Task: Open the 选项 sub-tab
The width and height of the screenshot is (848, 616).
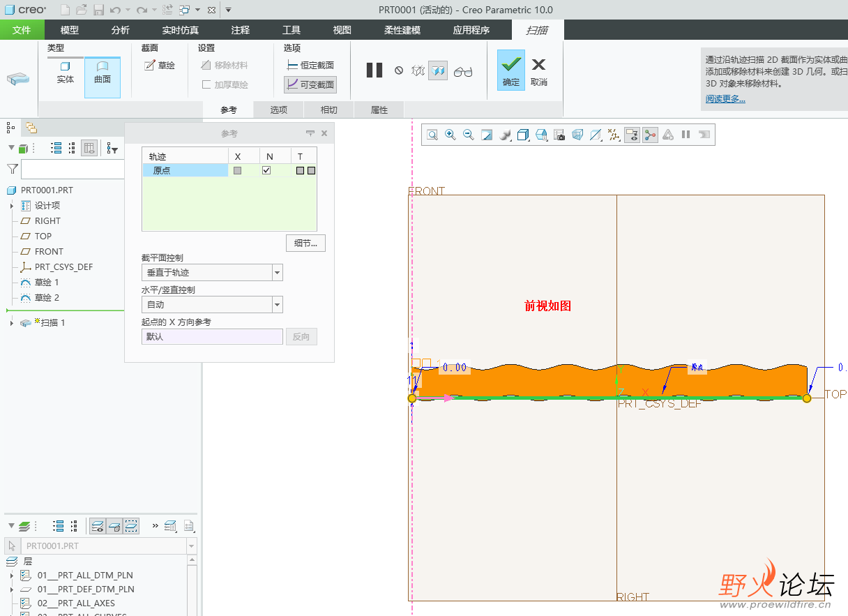Action: (279, 110)
